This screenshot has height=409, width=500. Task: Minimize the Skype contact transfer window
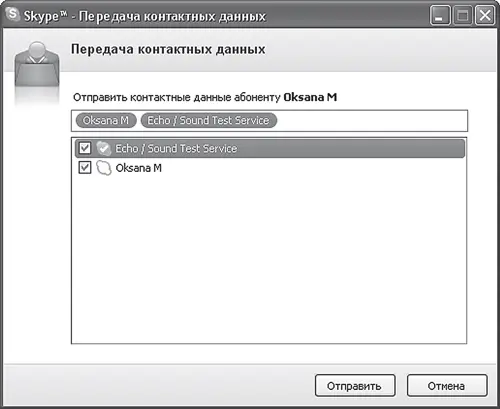point(440,15)
